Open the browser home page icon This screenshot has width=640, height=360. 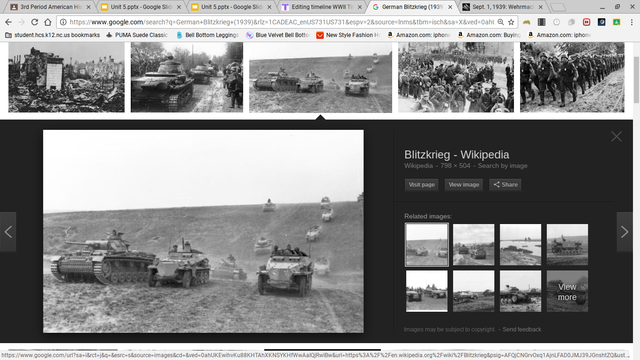coord(48,22)
